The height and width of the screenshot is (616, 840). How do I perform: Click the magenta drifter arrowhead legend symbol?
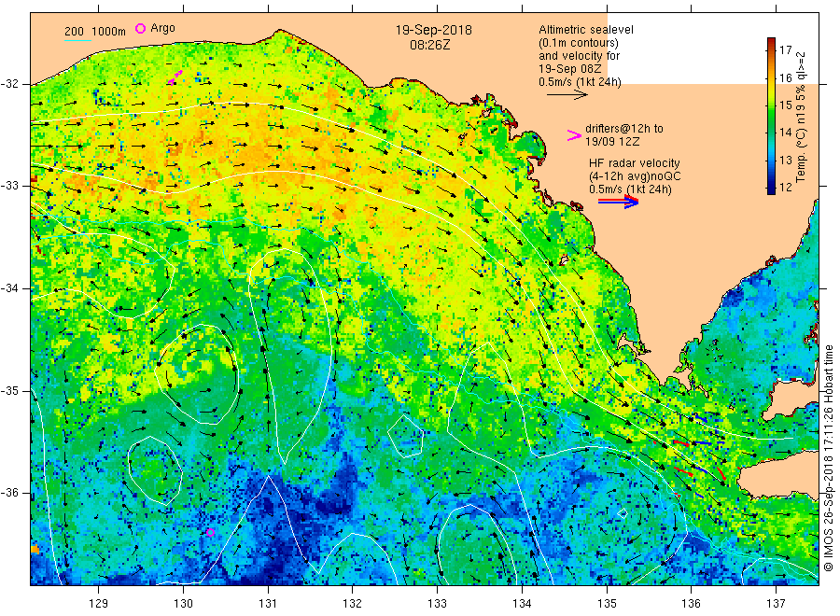click(574, 135)
